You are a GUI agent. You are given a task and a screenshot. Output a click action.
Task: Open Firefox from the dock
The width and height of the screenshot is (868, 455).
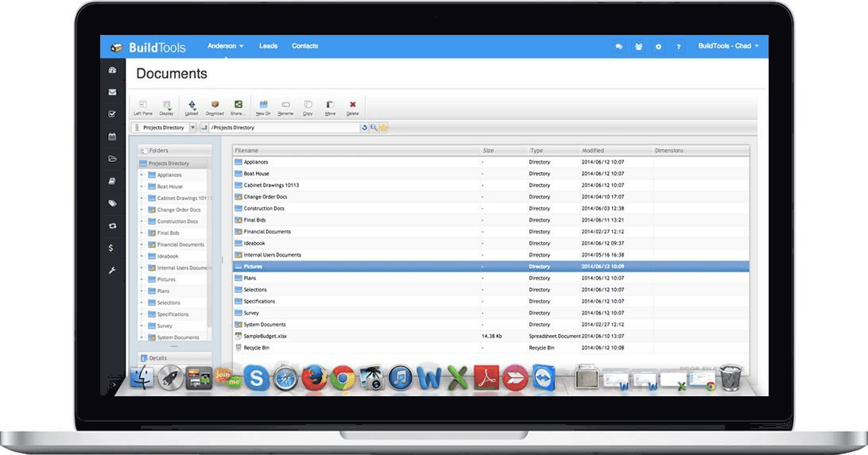314,378
